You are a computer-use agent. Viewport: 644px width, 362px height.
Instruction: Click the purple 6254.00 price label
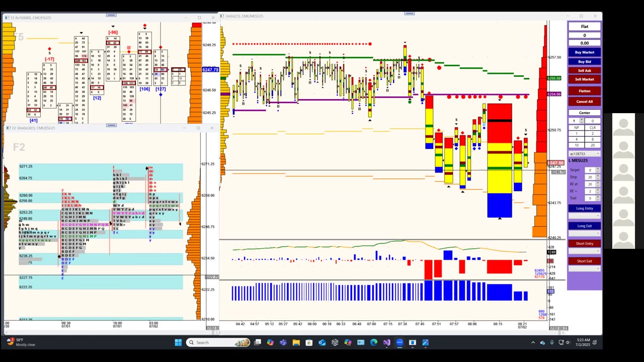(x=554, y=94)
